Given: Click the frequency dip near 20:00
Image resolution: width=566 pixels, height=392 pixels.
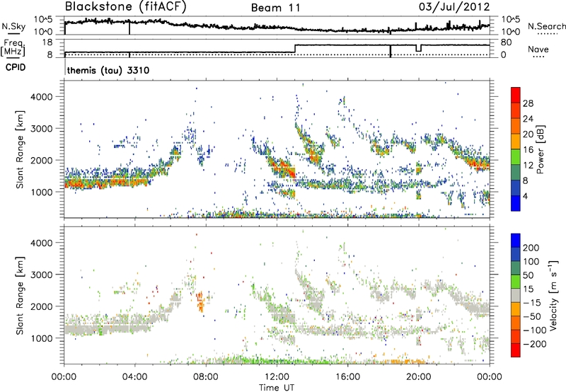Looking at the screenshot, I should click(x=418, y=48).
